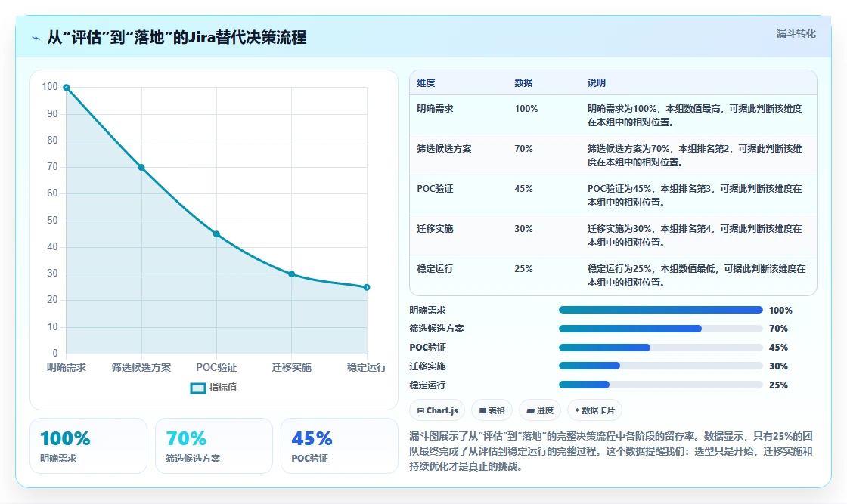Click the 漏斗转化 label in header

tap(796, 33)
